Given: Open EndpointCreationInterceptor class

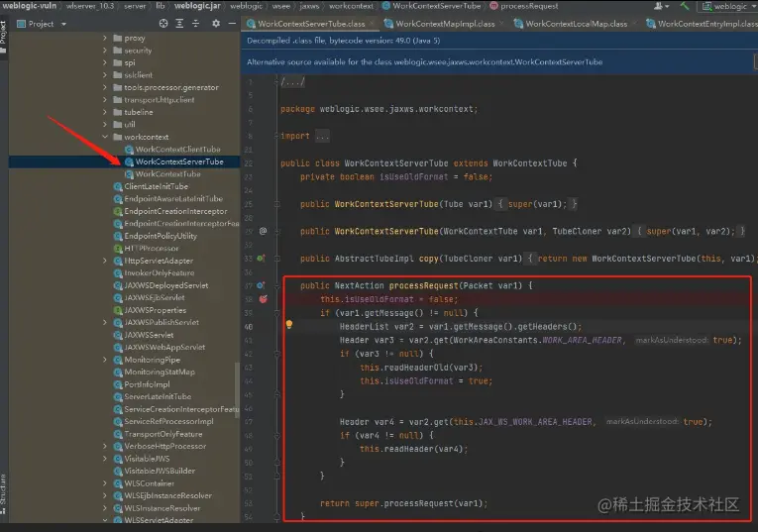Looking at the screenshot, I should 175,211.
